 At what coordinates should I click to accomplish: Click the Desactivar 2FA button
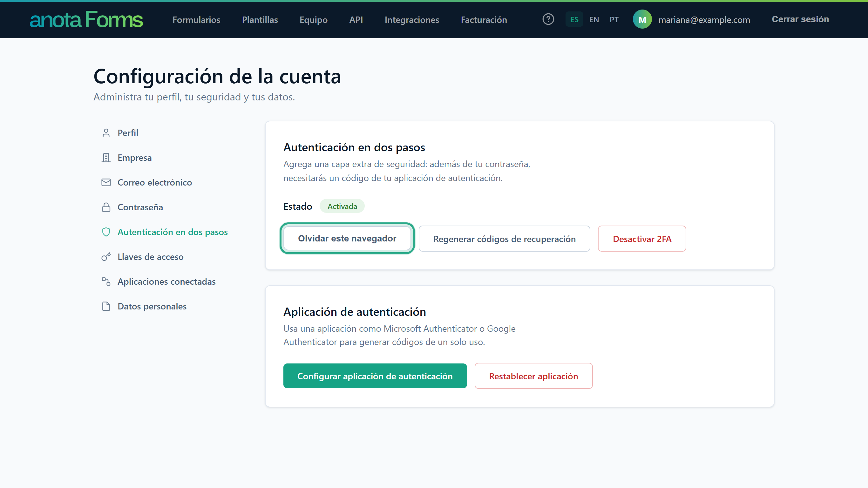642,239
